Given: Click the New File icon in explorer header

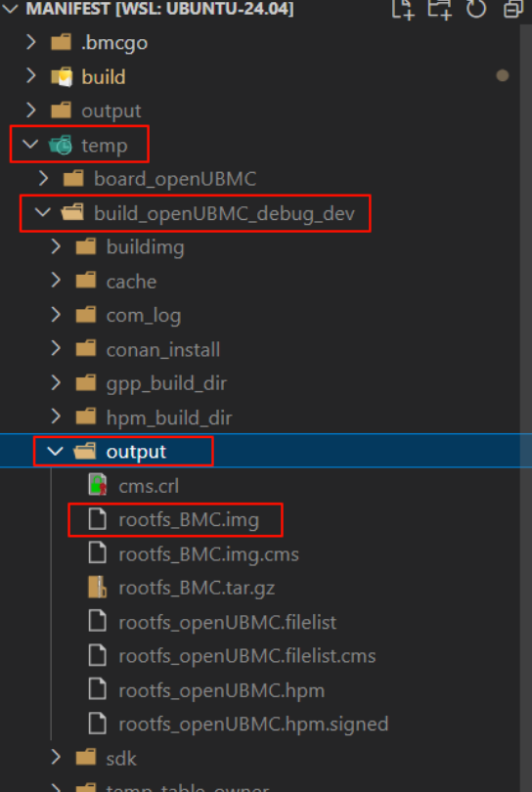Looking at the screenshot, I should 403,9.
